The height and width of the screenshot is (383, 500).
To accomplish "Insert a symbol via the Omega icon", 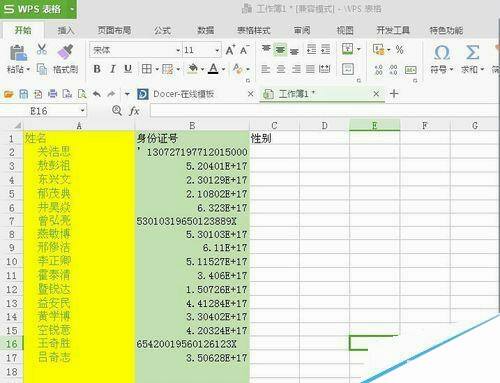I will click(442, 53).
